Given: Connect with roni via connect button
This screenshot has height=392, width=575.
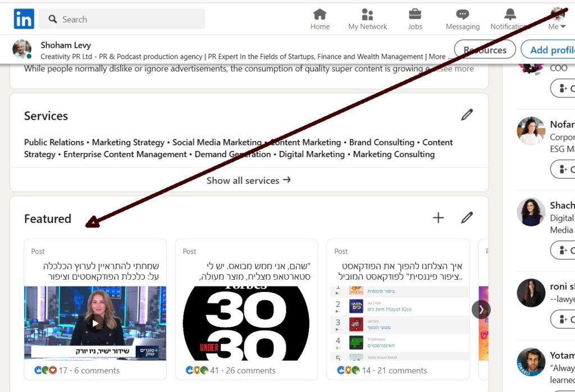Looking at the screenshot, I should click(x=563, y=320).
